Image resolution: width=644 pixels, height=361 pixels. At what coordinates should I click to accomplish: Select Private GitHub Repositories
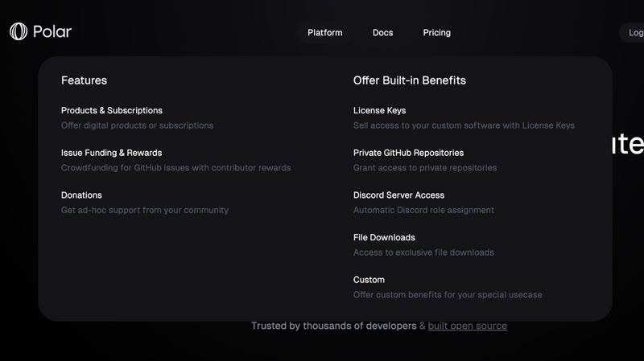click(408, 153)
